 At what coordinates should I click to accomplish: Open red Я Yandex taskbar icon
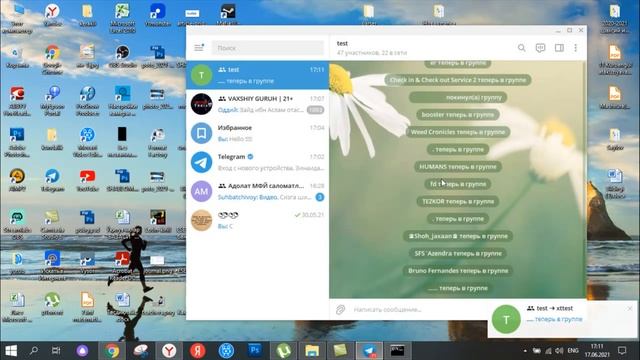pos(198,351)
